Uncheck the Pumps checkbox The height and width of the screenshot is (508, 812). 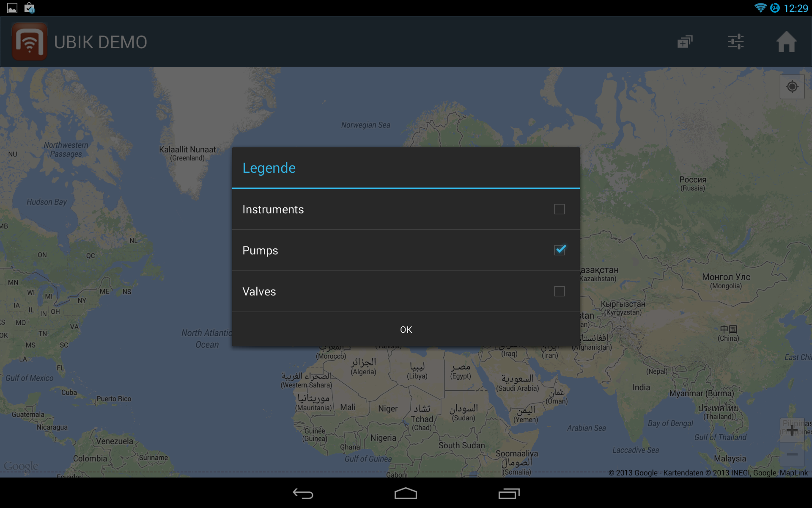pyautogui.click(x=560, y=250)
